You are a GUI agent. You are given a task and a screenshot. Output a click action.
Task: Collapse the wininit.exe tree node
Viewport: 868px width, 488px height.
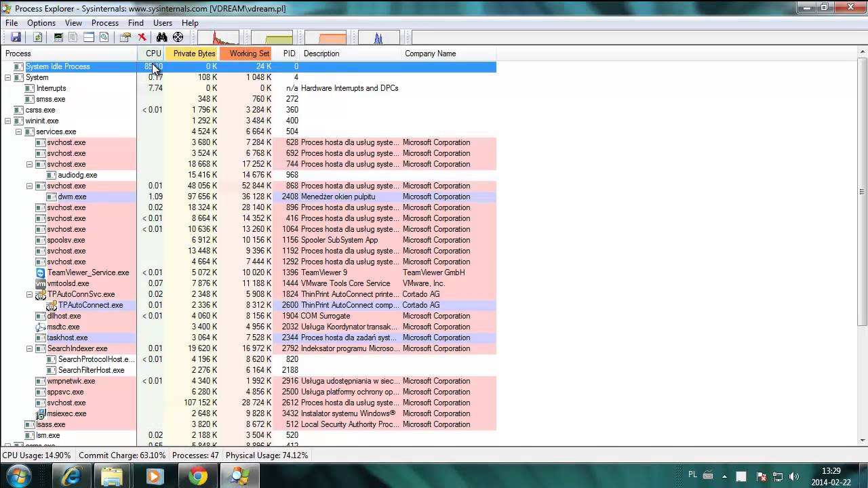tap(7, 121)
